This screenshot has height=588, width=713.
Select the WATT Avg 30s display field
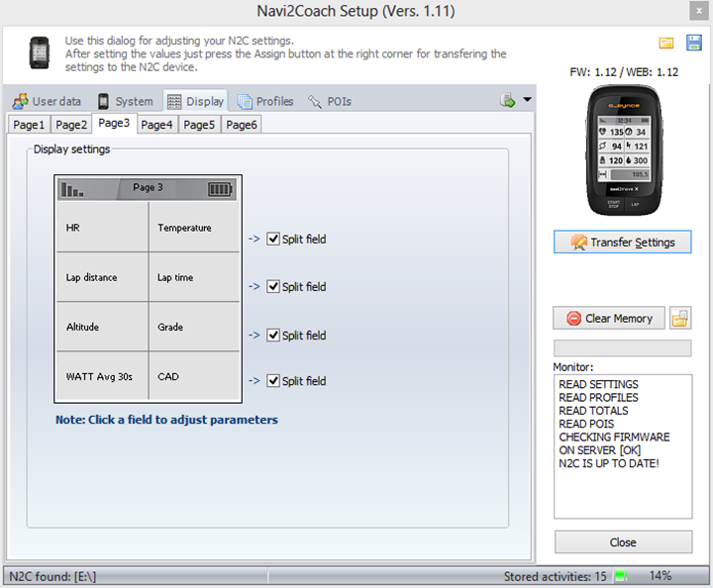[x=102, y=376]
